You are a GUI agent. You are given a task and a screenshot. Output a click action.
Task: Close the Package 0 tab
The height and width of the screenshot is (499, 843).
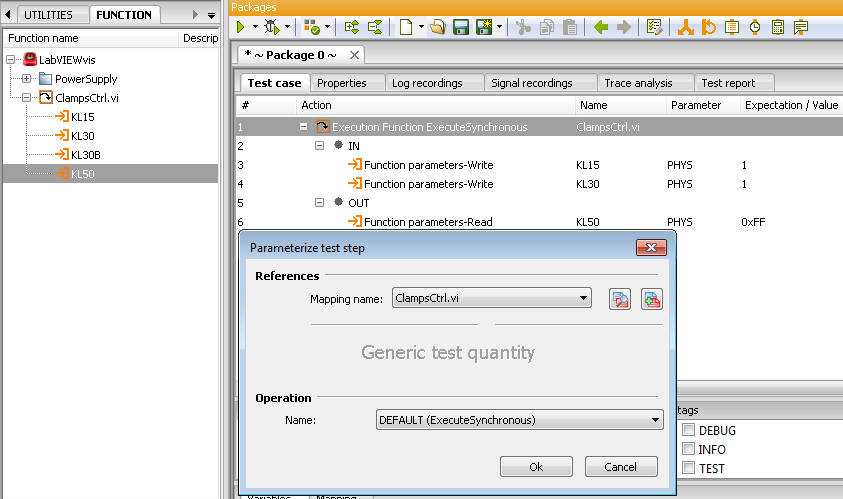pyautogui.click(x=354, y=55)
